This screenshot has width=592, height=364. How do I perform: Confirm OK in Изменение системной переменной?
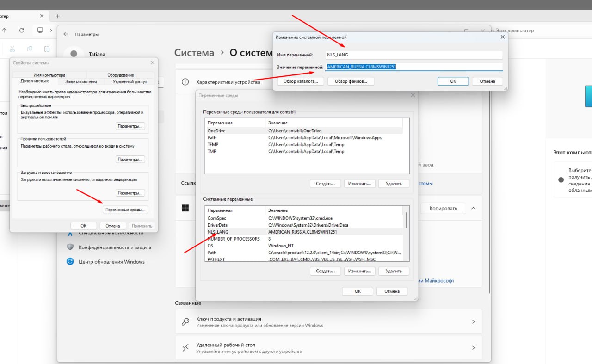point(453,81)
